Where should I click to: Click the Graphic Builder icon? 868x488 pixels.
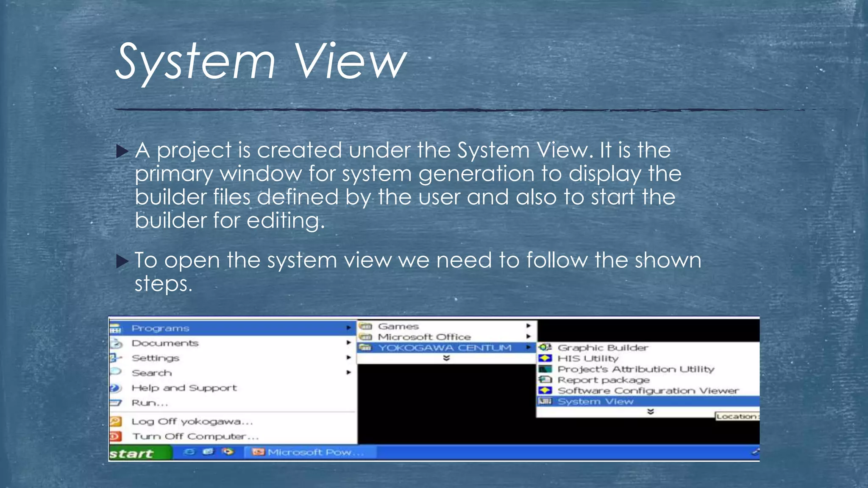coord(545,347)
